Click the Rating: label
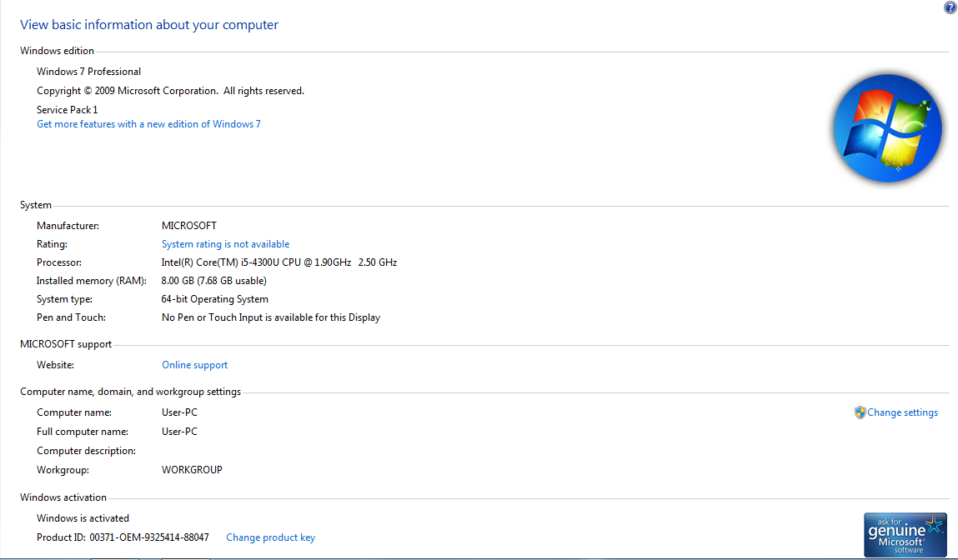 pyautogui.click(x=52, y=243)
